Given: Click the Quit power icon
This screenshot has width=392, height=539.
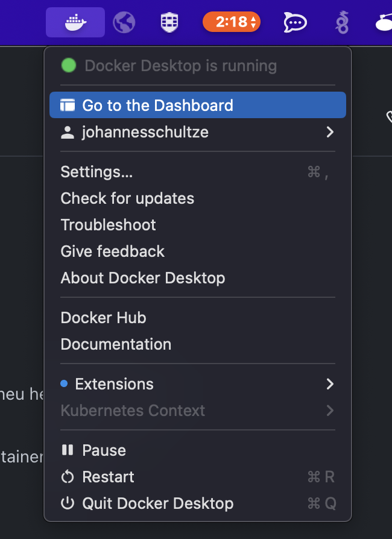Looking at the screenshot, I should tap(68, 503).
